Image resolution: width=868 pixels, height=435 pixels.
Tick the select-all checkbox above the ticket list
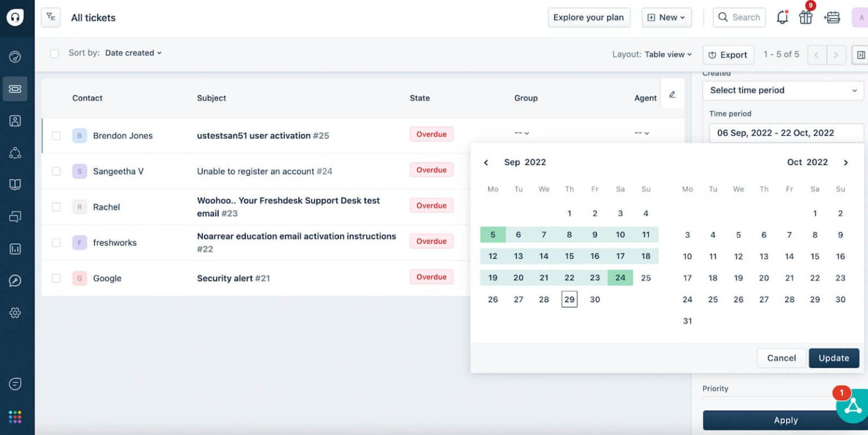click(x=54, y=53)
